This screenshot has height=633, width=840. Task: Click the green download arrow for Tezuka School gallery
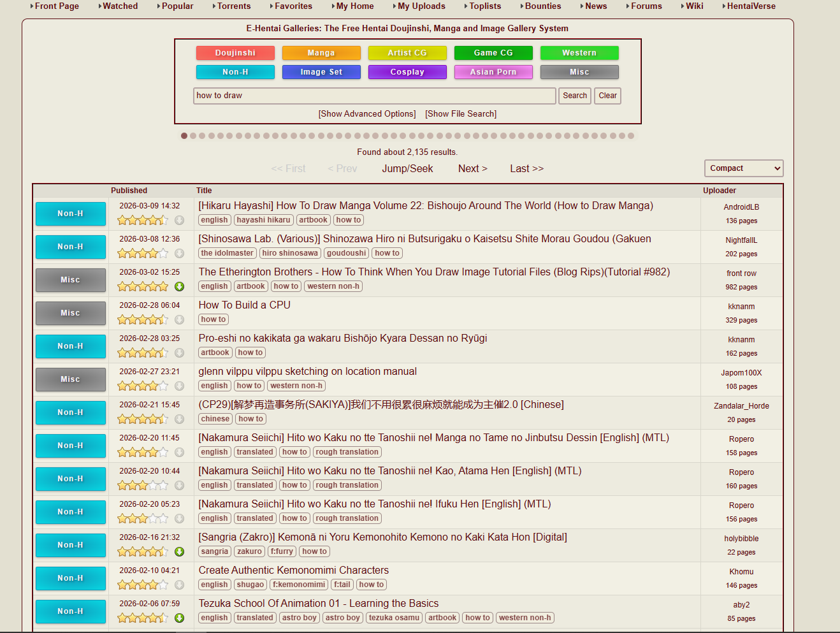180,618
